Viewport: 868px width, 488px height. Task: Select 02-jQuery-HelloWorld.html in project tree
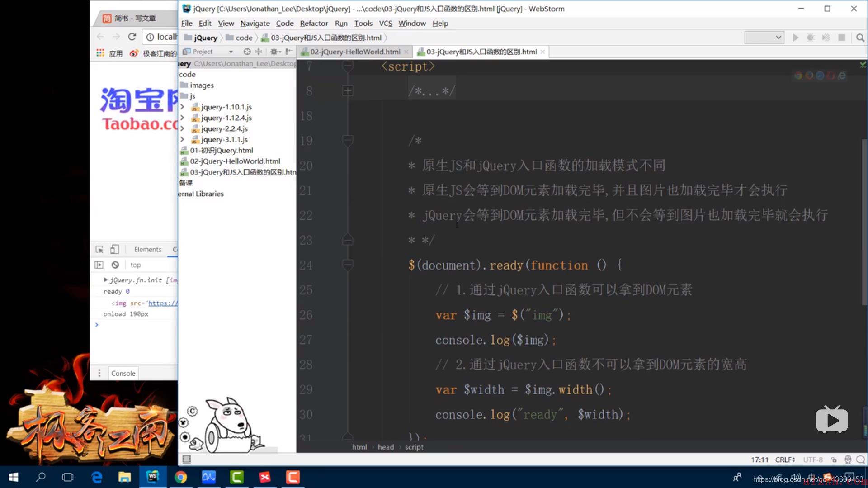pos(231,161)
